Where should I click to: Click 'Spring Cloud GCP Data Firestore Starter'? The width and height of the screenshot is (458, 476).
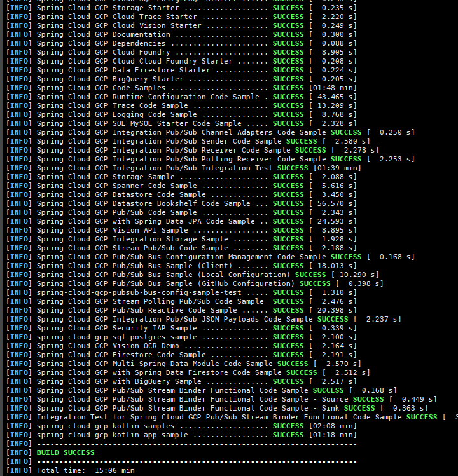(x=123, y=70)
